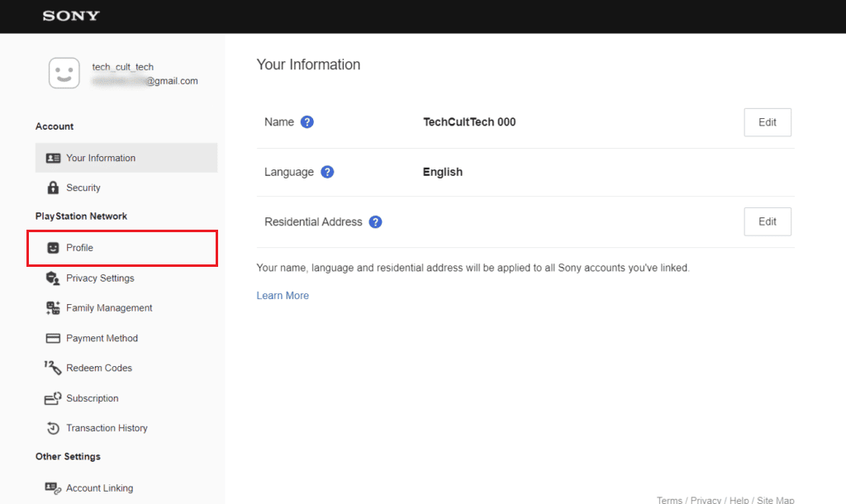Edit the Residential Address
The height and width of the screenshot is (504, 846).
767,221
